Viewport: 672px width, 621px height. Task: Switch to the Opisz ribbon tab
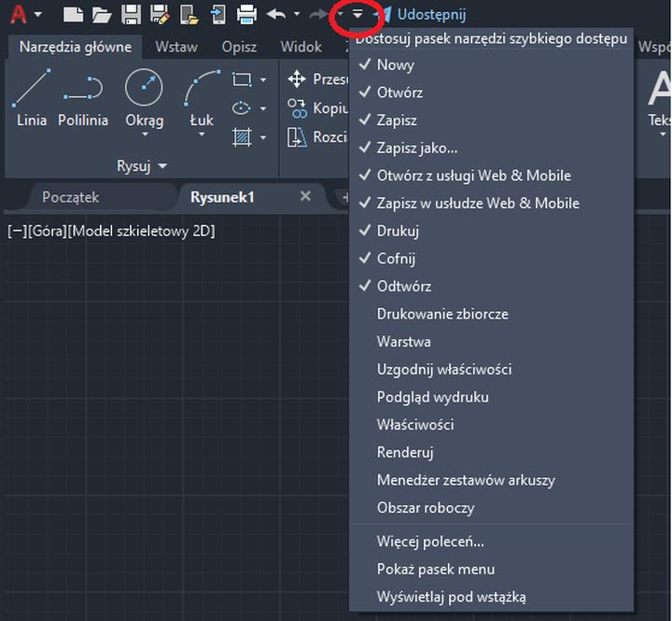239,47
